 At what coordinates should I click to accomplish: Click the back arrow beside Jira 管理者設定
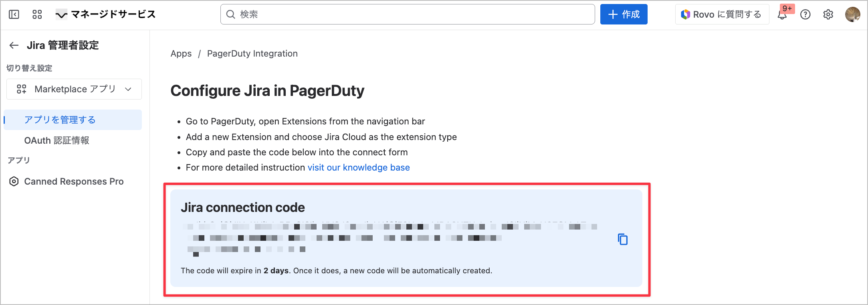point(14,45)
